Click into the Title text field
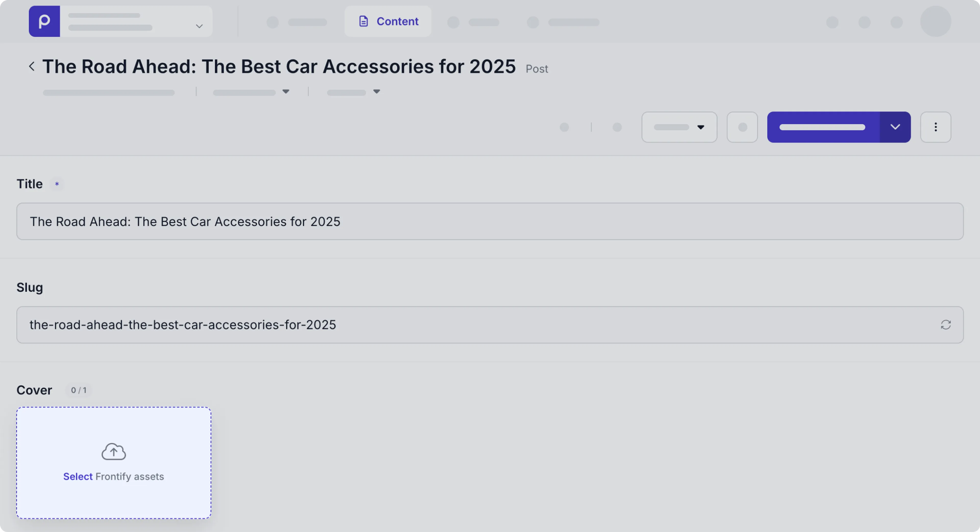 point(490,221)
